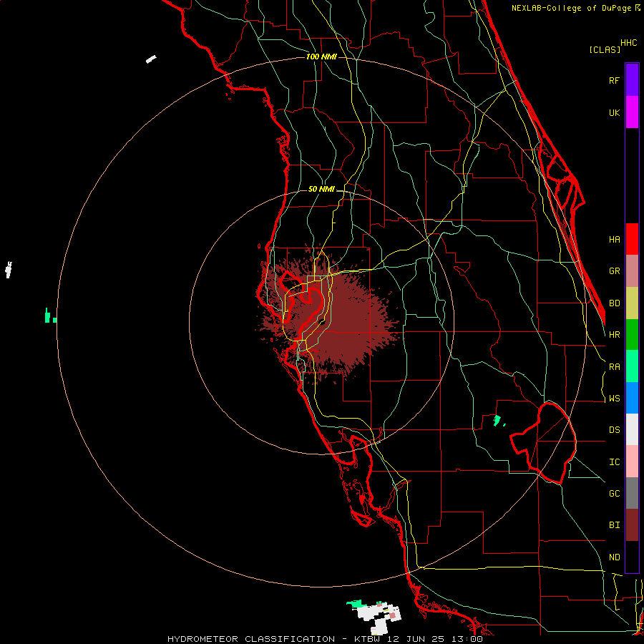The width and height of the screenshot is (644, 644).
Task: Click the small green rain echo at far left
Action: 50,316
